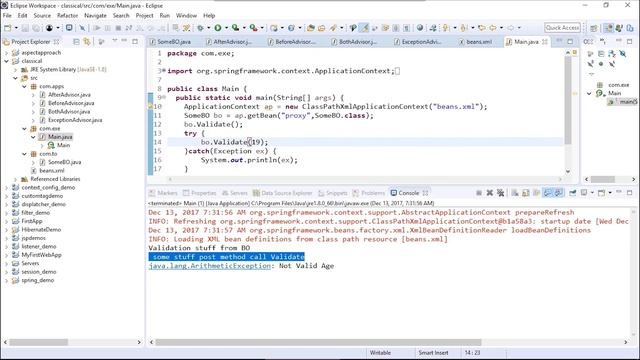Open the Navigate menu
Image resolution: width=640 pixels, height=360 pixels.
pos(95,16)
